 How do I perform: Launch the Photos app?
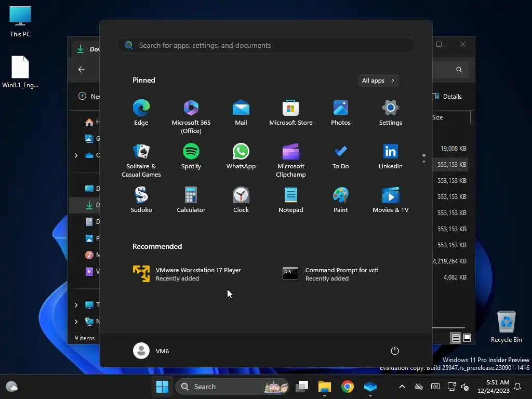(341, 113)
